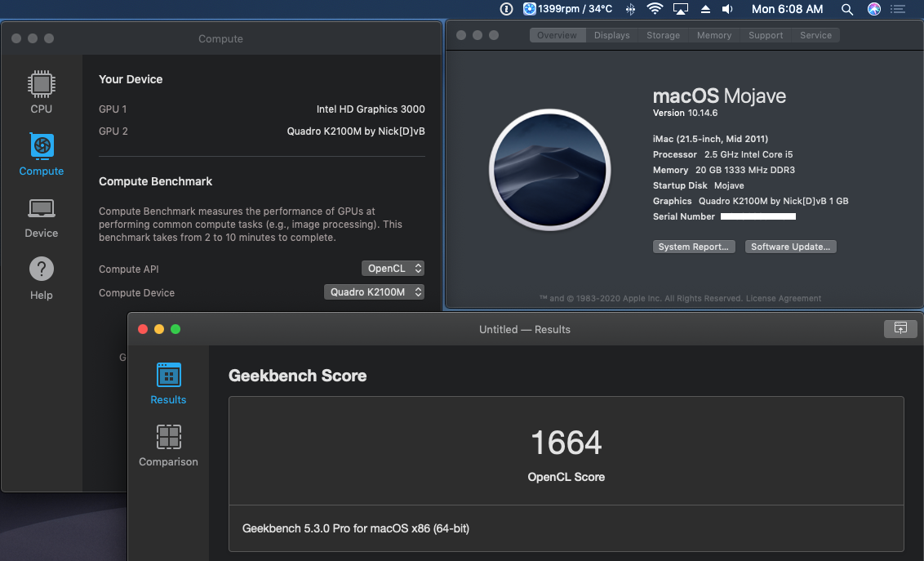The width and height of the screenshot is (924, 561).
Task: Switch to the Displays tab
Action: point(611,35)
